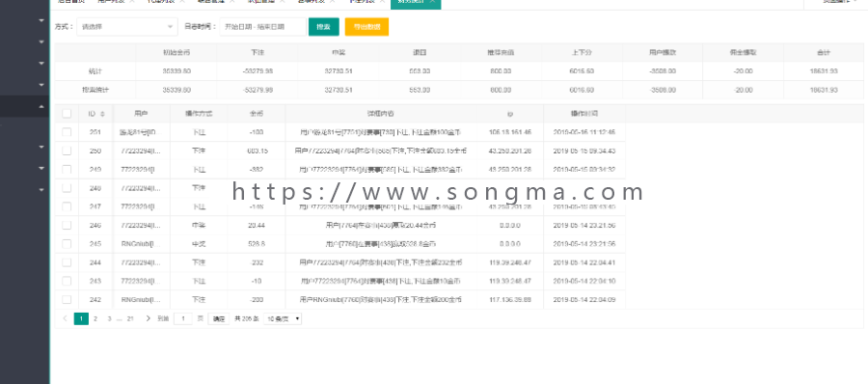Click 金币 value 20.44 in row 246
This screenshot has width=868, height=384.
coord(257,226)
